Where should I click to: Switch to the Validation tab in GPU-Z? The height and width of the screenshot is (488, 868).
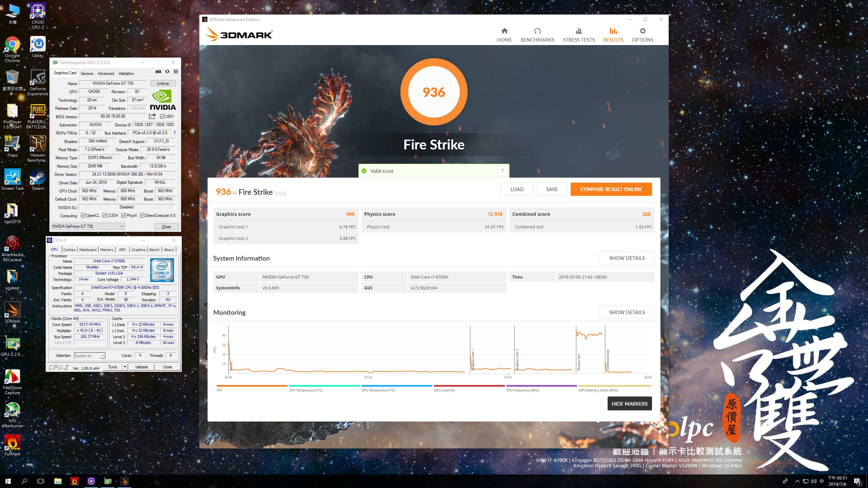(x=126, y=73)
